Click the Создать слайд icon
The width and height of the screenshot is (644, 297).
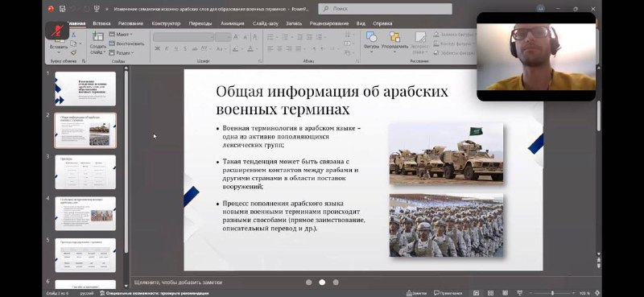click(97, 37)
